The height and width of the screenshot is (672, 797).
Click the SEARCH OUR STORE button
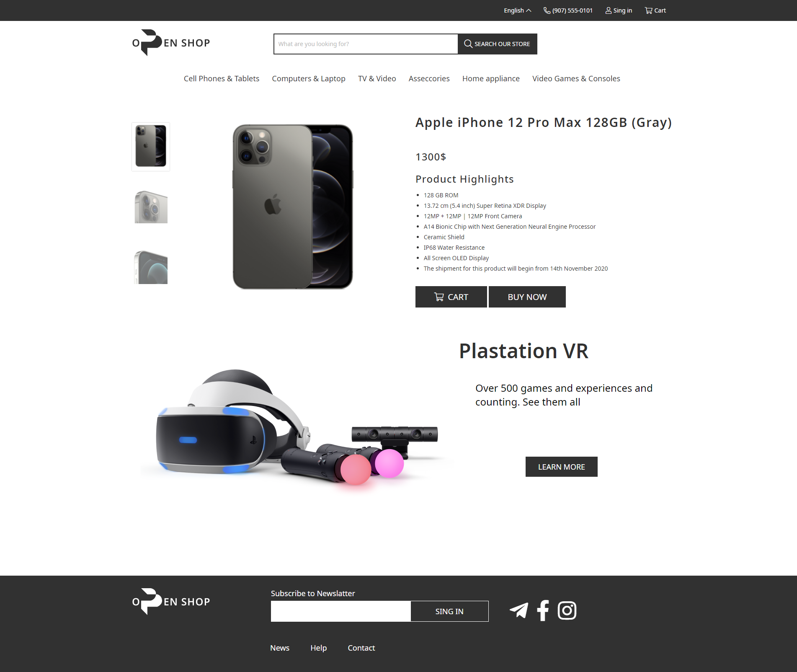click(x=498, y=44)
